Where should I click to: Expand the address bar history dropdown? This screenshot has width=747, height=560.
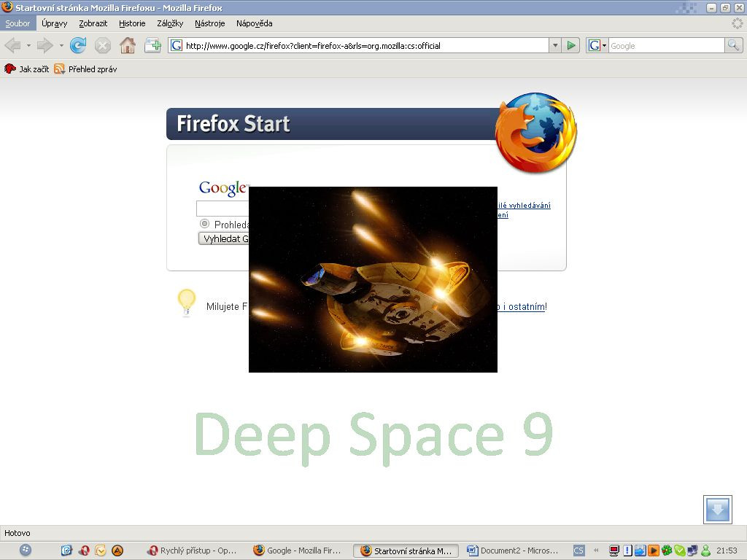point(555,46)
